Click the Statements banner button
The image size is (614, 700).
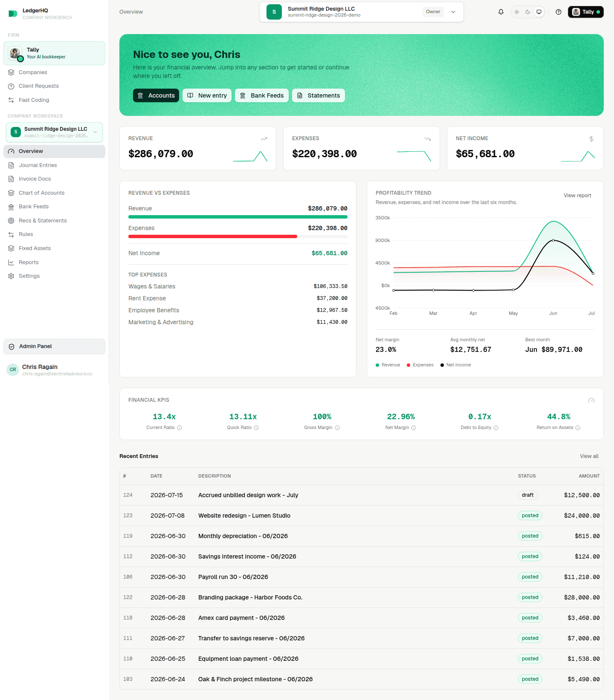coord(319,95)
